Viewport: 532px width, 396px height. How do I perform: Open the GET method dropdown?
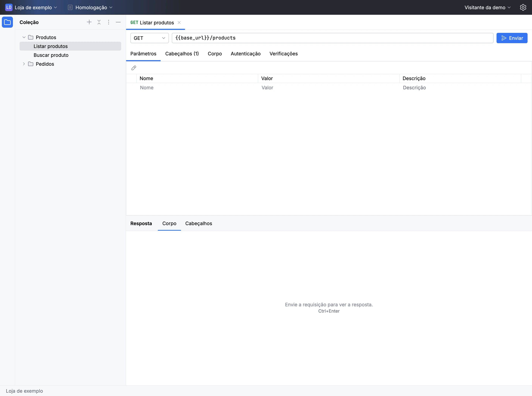point(149,38)
